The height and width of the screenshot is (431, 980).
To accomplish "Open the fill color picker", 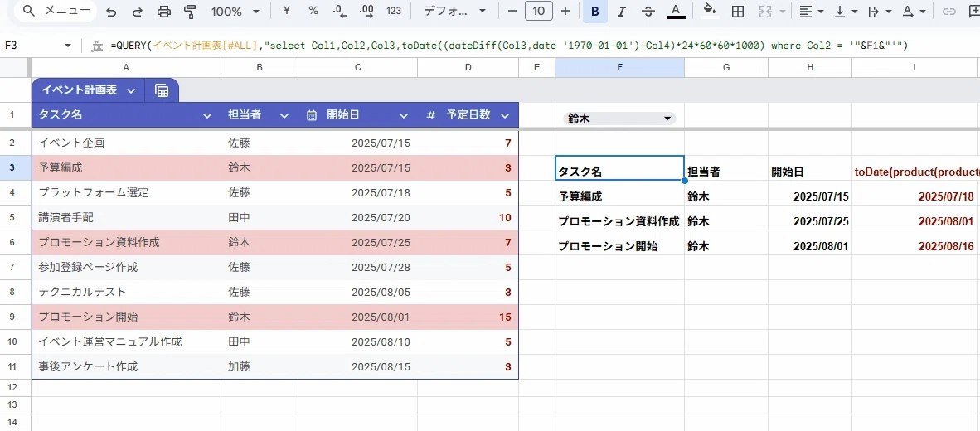I will point(709,12).
